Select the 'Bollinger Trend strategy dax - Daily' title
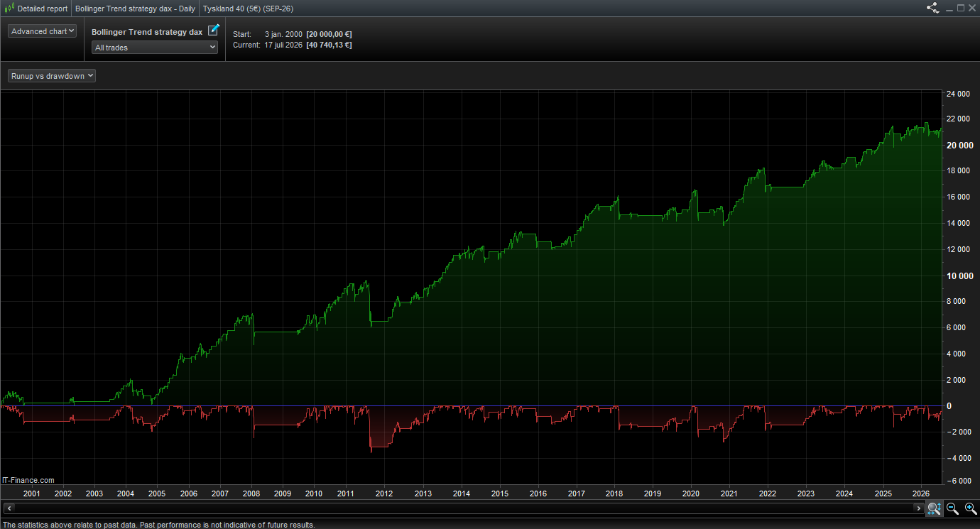980x529 pixels. pyautogui.click(x=135, y=9)
